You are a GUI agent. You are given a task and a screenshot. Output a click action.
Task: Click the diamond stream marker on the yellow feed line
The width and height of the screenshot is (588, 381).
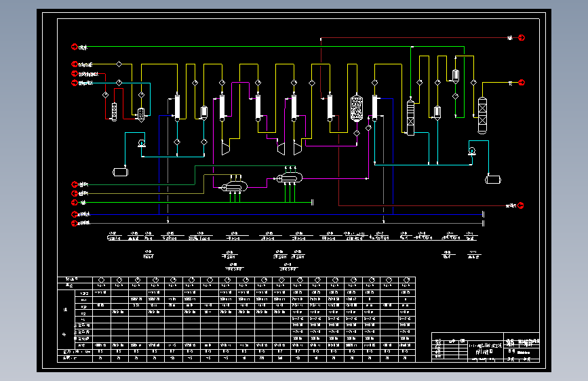tap(119, 64)
